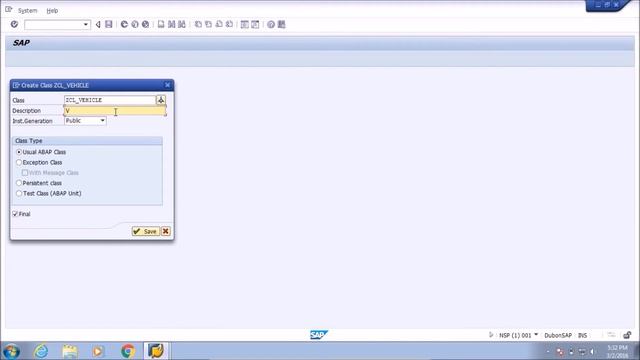Image resolution: width=640 pixels, height=360 pixels.
Task: Open the Help menu
Action: pyautogui.click(x=52, y=11)
